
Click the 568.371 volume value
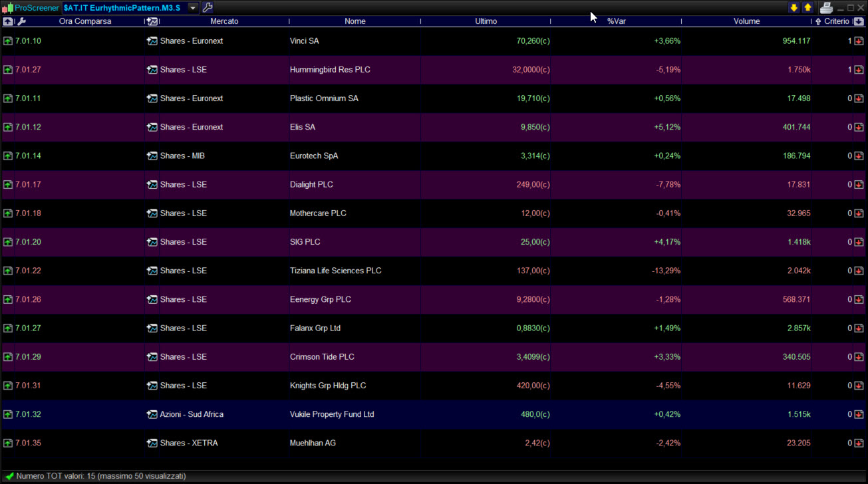click(796, 300)
